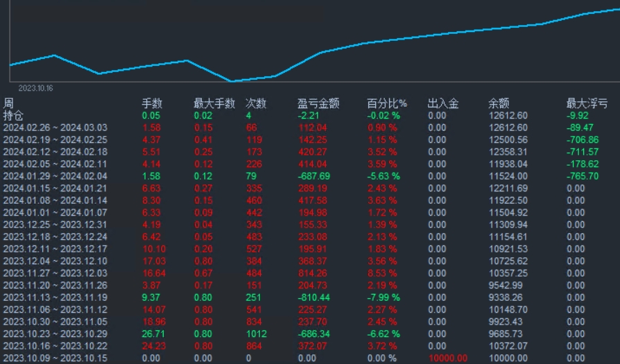Select week row 2023.12.18 ~ 2023.12.24

(55, 236)
